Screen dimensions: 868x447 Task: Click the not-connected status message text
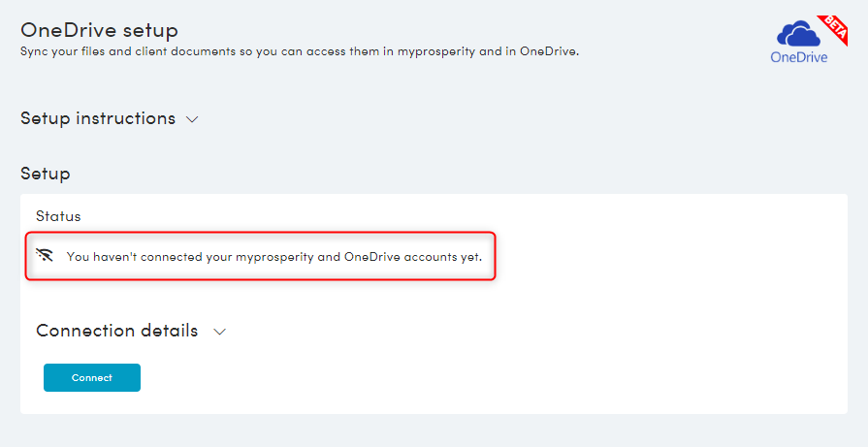(274, 257)
